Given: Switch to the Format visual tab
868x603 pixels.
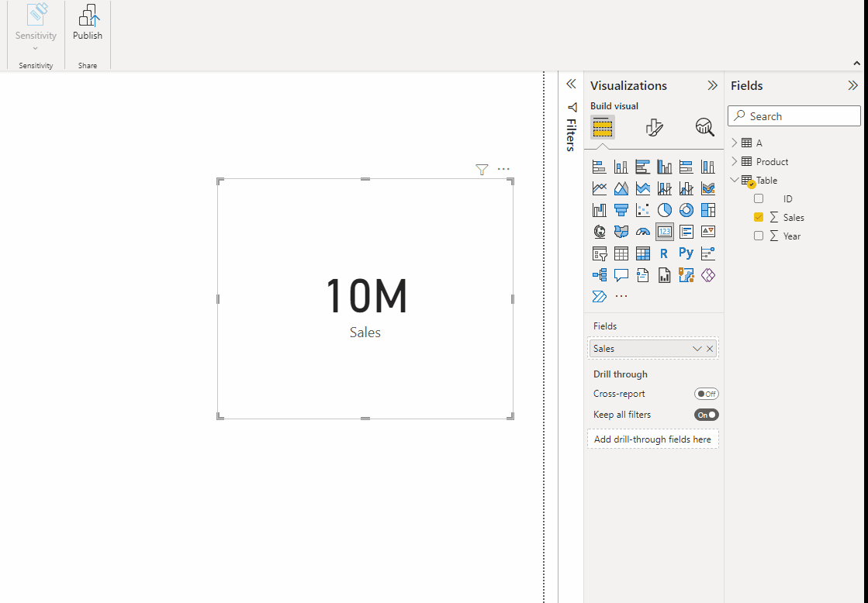Looking at the screenshot, I should pyautogui.click(x=654, y=128).
